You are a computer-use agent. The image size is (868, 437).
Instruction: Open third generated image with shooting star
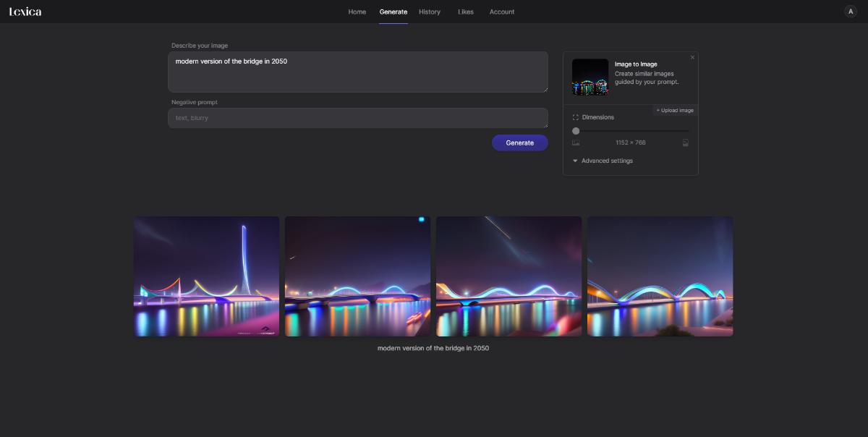pyautogui.click(x=509, y=276)
